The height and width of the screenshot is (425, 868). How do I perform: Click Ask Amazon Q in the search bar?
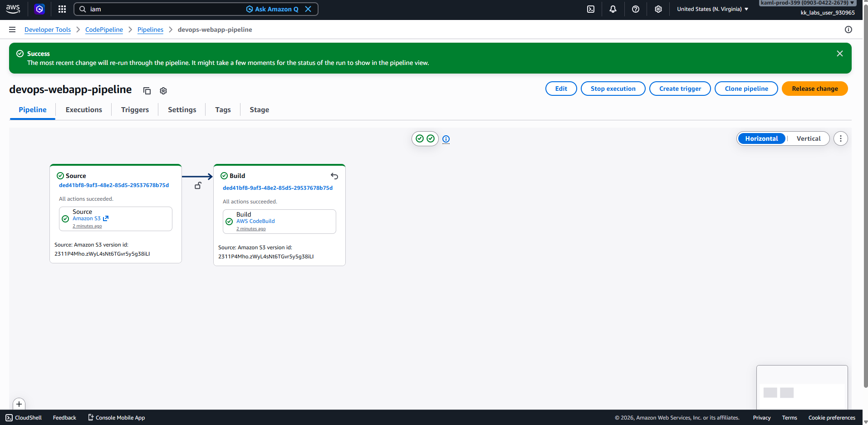tap(272, 9)
